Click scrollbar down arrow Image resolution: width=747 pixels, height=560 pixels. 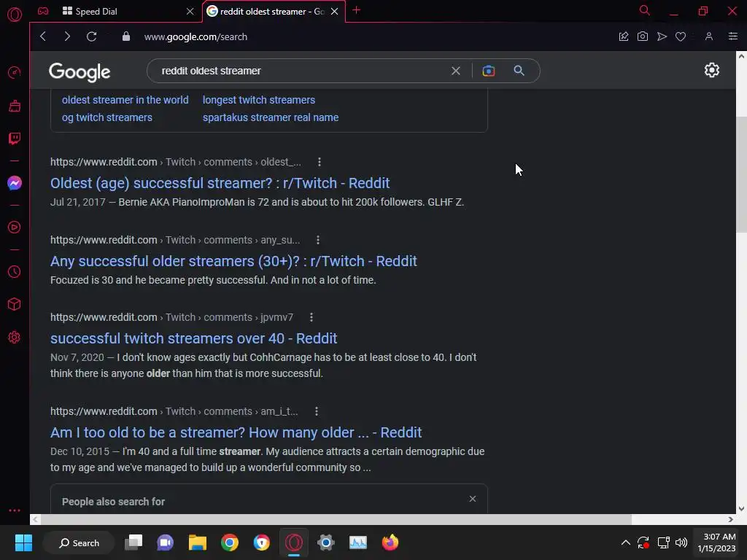741,508
